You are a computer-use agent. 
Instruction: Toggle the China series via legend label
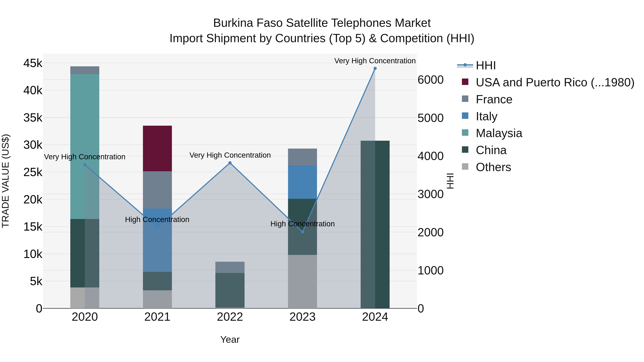(491, 150)
